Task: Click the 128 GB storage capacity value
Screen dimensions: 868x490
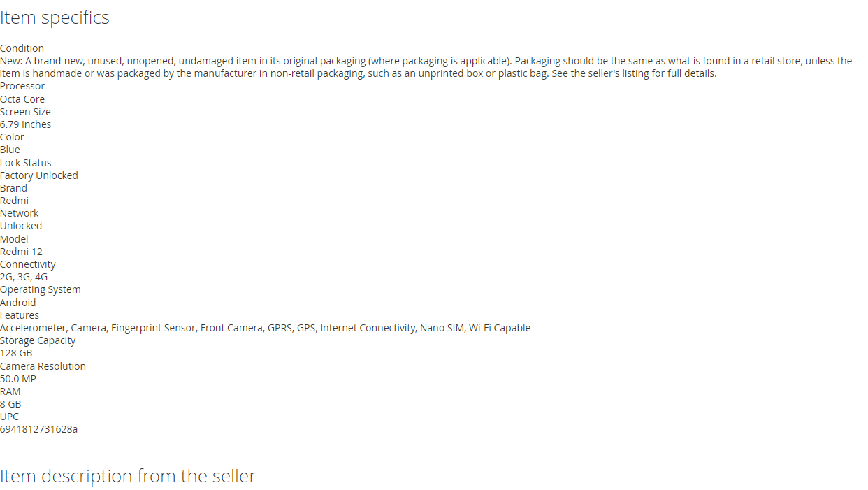Action: tap(16, 353)
